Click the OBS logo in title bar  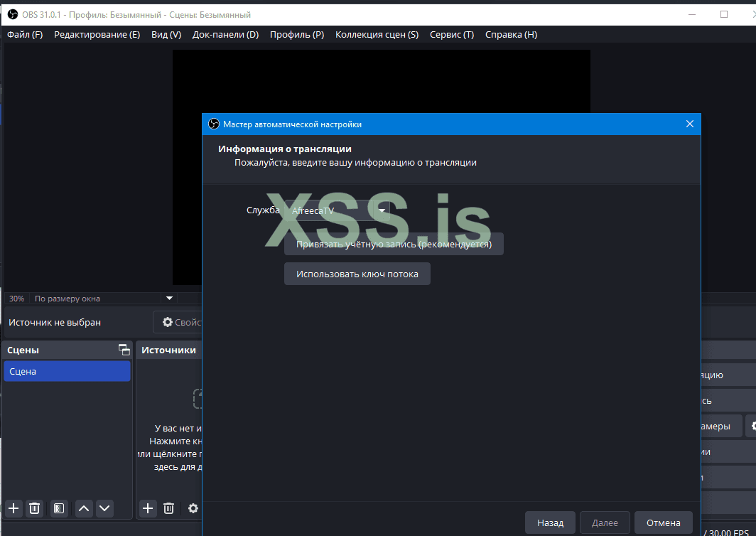click(x=13, y=14)
